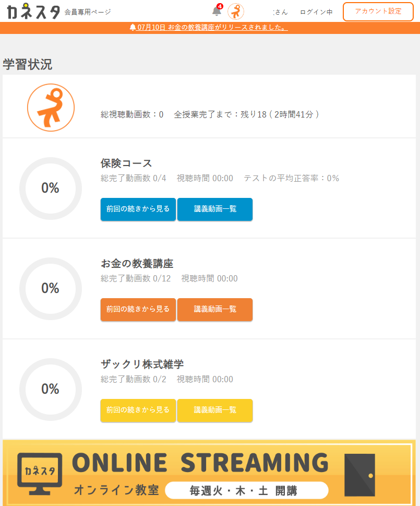Open 講義動画一覧 for 保険コース
The width and height of the screenshot is (420, 506).
215,209
